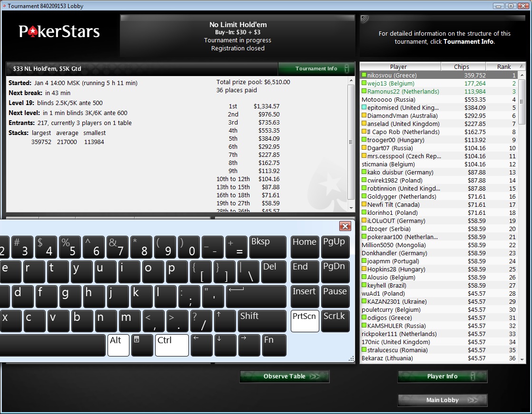The image size is (532, 414).
Task: Select player klorinho1 (Poland)
Action: 439,213
